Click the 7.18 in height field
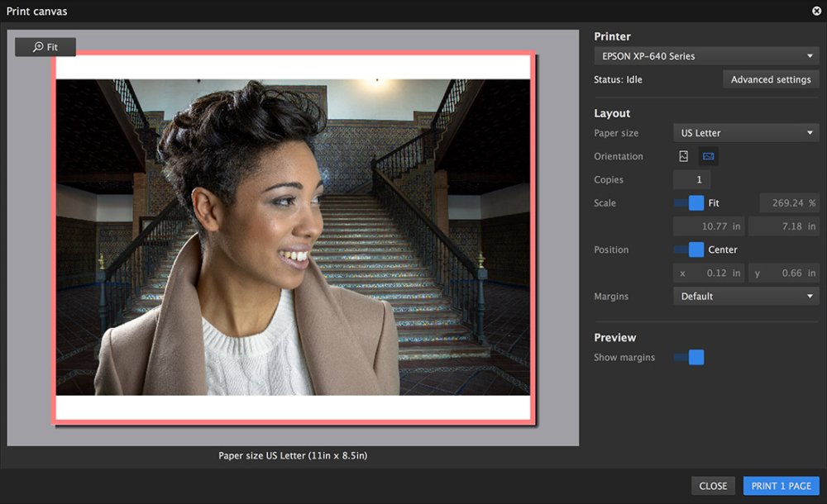Image resolution: width=827 pixels, height=504 pixels. pyautogui.click(x=784, y=226)
